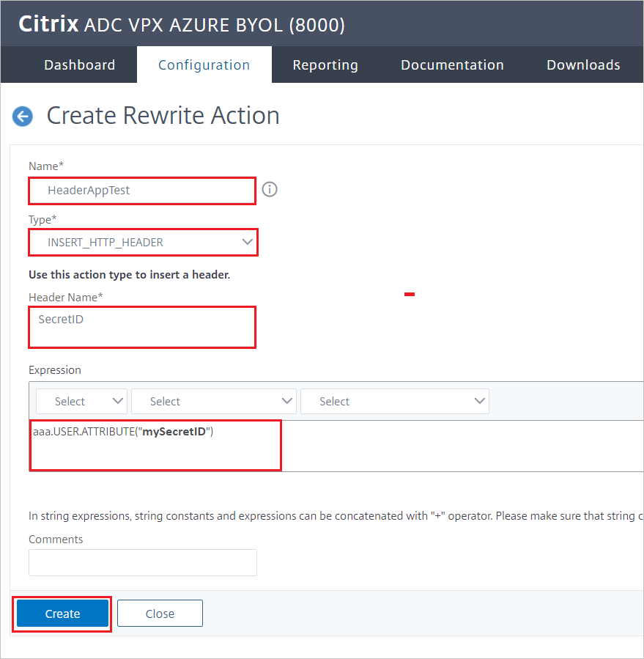
Task: Click the Name field containing HeaderAppTest
Action: tap(141, 191)
